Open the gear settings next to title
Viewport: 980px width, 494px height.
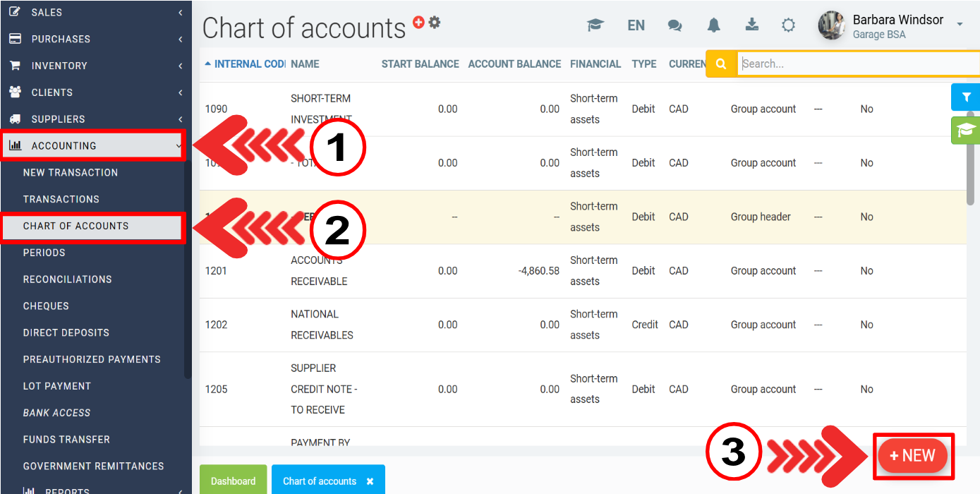coord(435,23)
